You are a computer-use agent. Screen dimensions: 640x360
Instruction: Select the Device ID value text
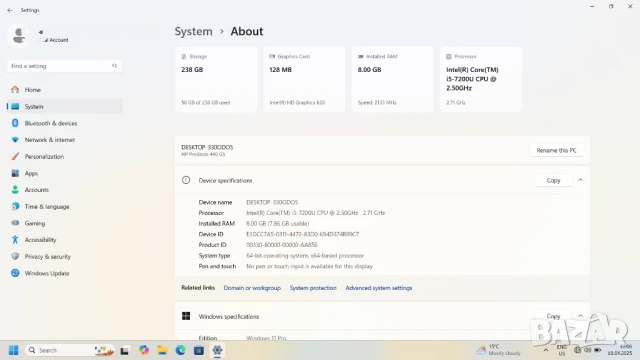[302, 234]
